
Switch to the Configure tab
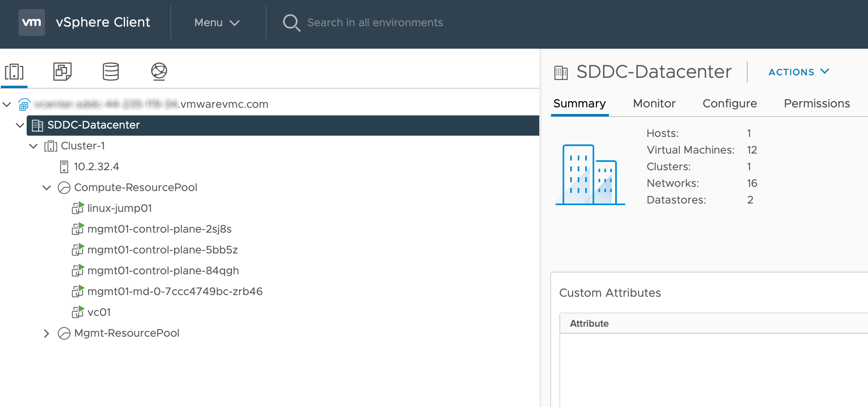coord(730,103)
